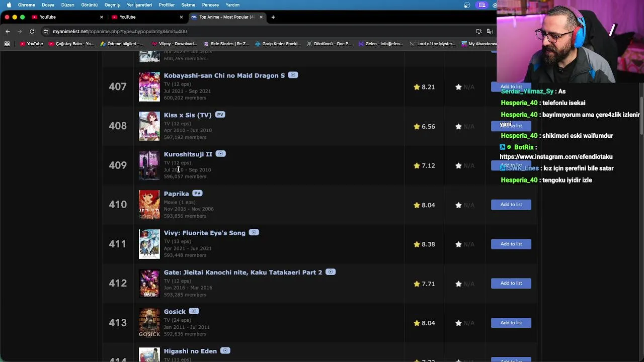Open Vivy poster thumbnail
Viewport: 644px width, 362px height.
(x=149, y=244)
